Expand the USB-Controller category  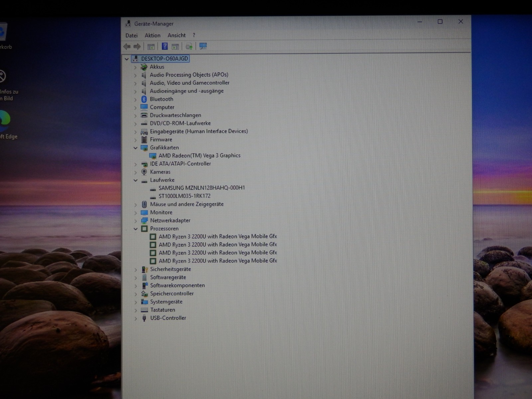pyautogui.click(x=135, y=318)
